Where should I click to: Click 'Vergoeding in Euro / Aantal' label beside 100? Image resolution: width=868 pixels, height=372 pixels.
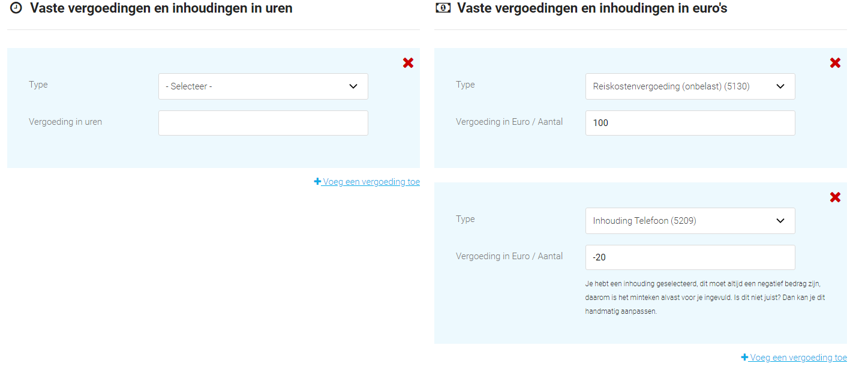tap(509, 122)
